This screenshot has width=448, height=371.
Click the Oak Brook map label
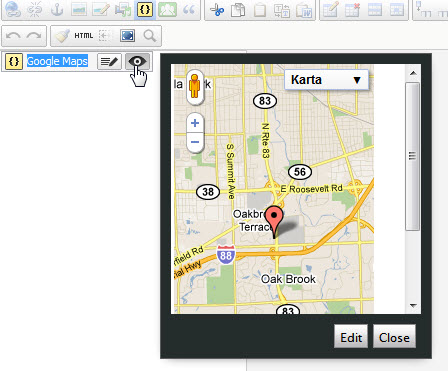click(288, 279)
